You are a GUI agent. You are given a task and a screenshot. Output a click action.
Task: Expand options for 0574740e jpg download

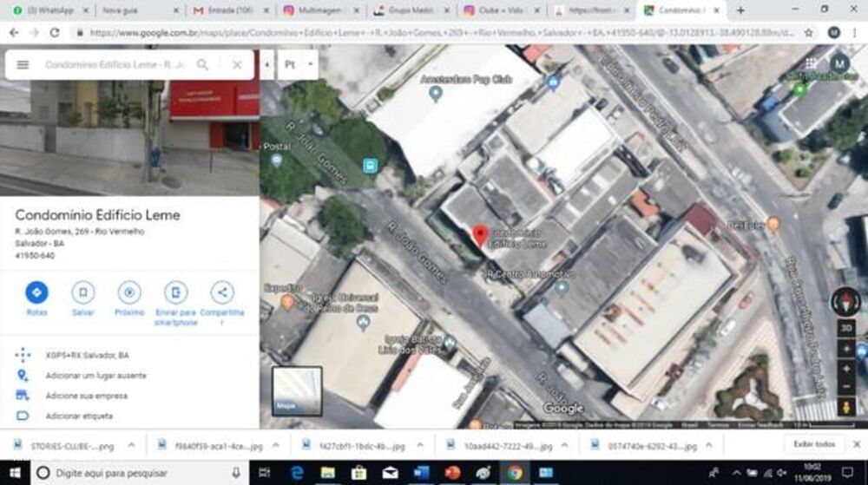(708, 445)
